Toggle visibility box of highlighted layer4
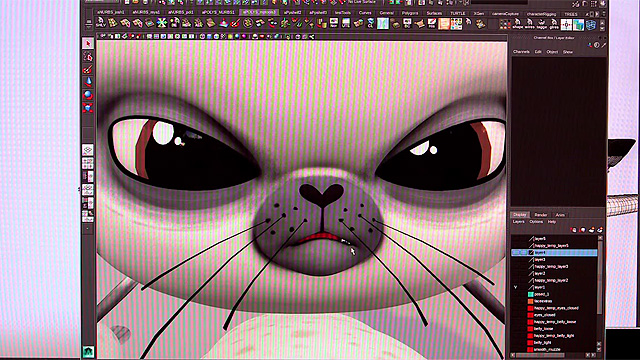 516,253
